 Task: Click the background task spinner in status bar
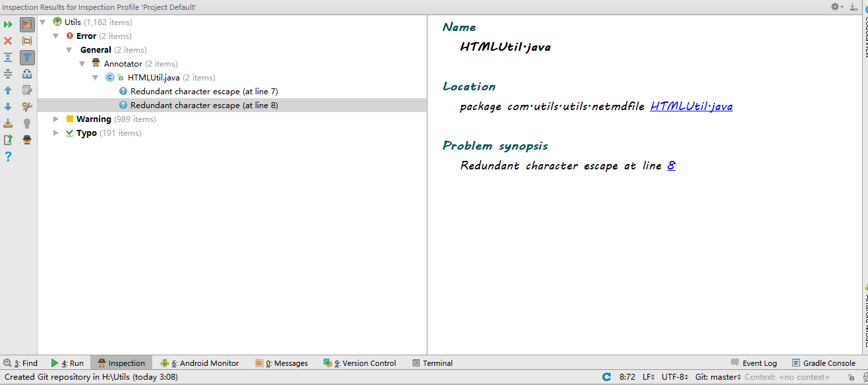[x=606, y=377]
